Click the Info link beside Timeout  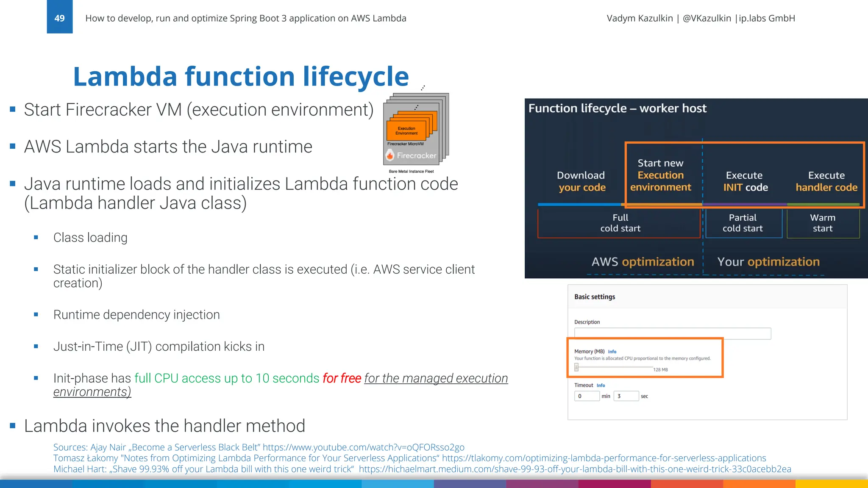601,385
